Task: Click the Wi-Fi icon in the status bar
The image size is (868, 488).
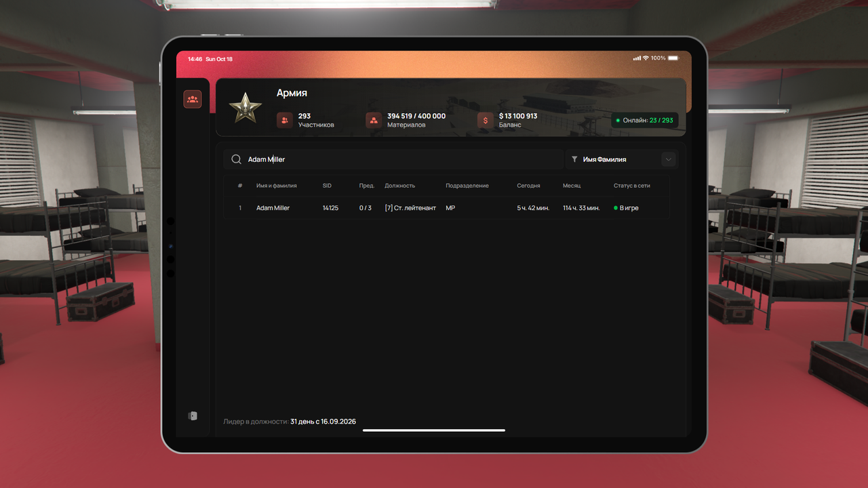Action: coord(646,59)
